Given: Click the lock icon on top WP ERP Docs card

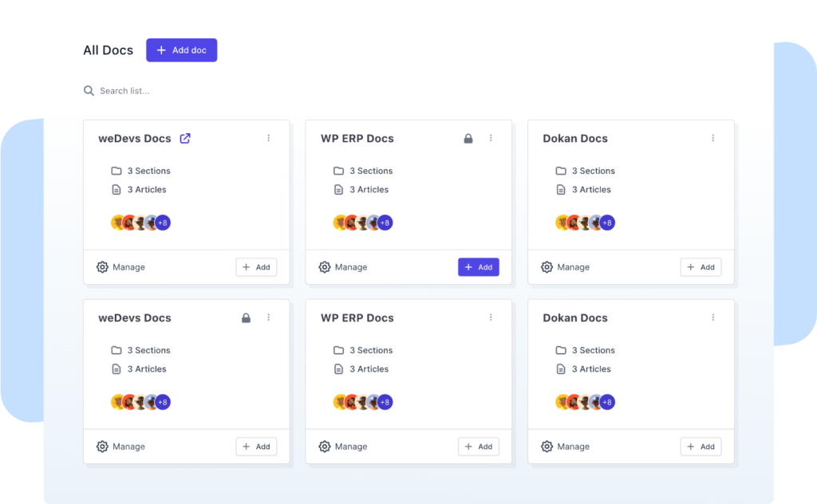Looking at the screenshot, I should click(468, 139).
